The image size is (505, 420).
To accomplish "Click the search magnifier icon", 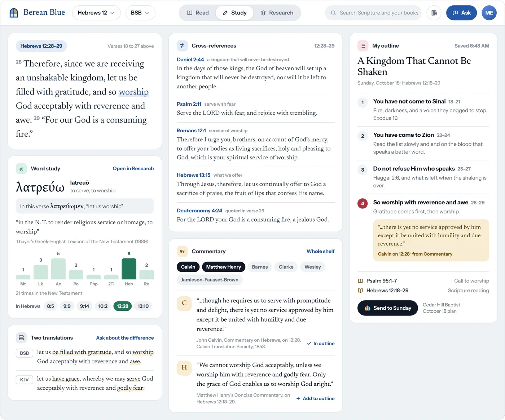I will coord(333,13).
